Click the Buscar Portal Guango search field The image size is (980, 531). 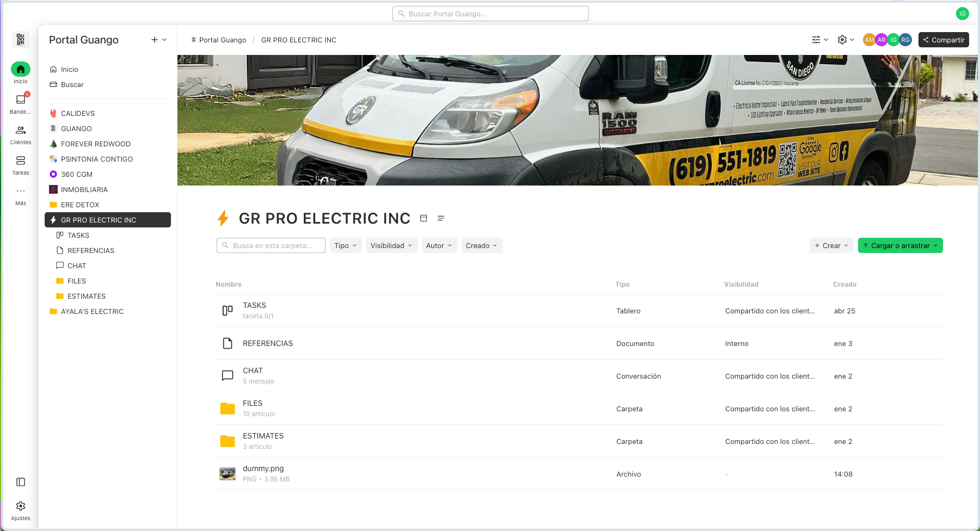pos(490,14)
